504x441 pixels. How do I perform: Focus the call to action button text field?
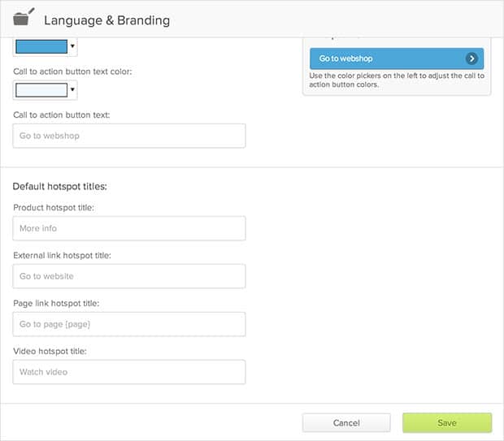point(129,136)
